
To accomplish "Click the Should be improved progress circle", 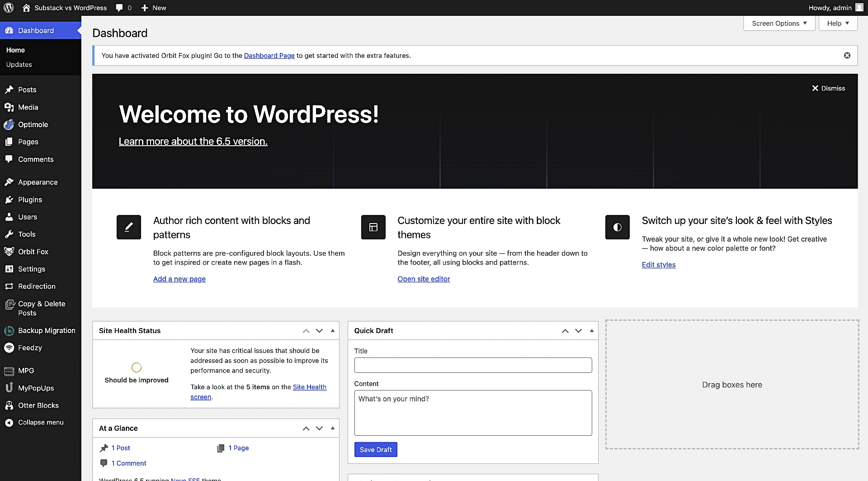I will point(136,367).
